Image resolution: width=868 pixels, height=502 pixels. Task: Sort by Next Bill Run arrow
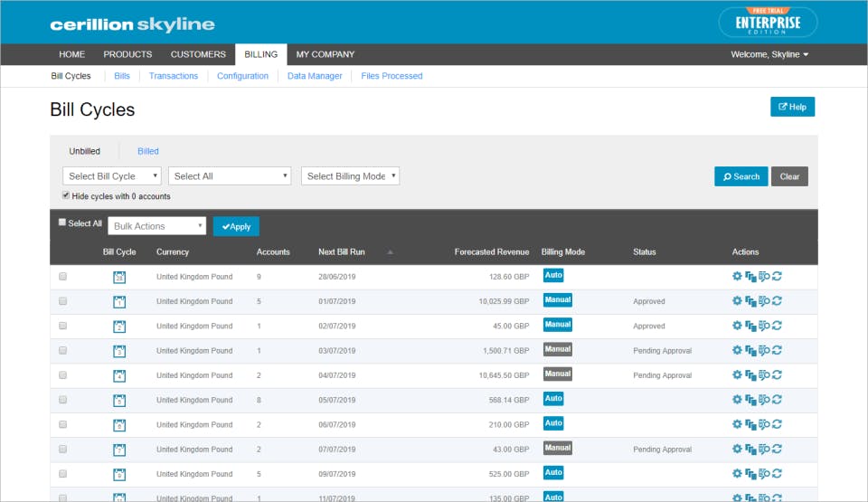pos(391,252)
